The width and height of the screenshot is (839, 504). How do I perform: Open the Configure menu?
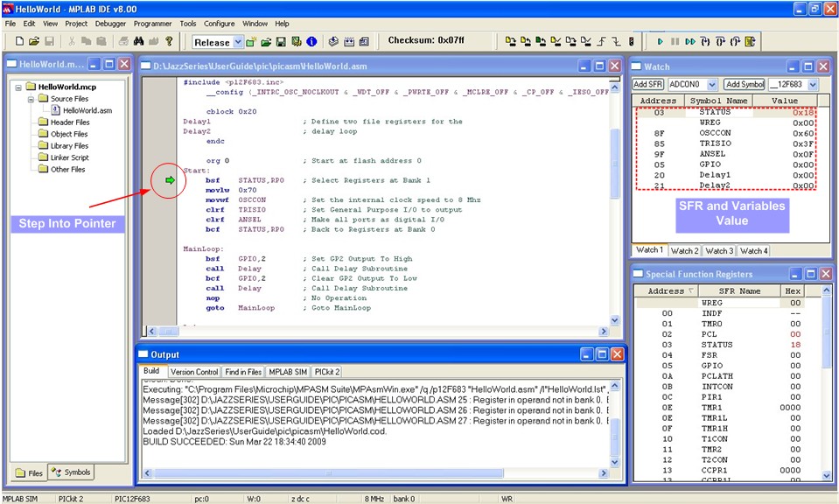pos(219,24)
